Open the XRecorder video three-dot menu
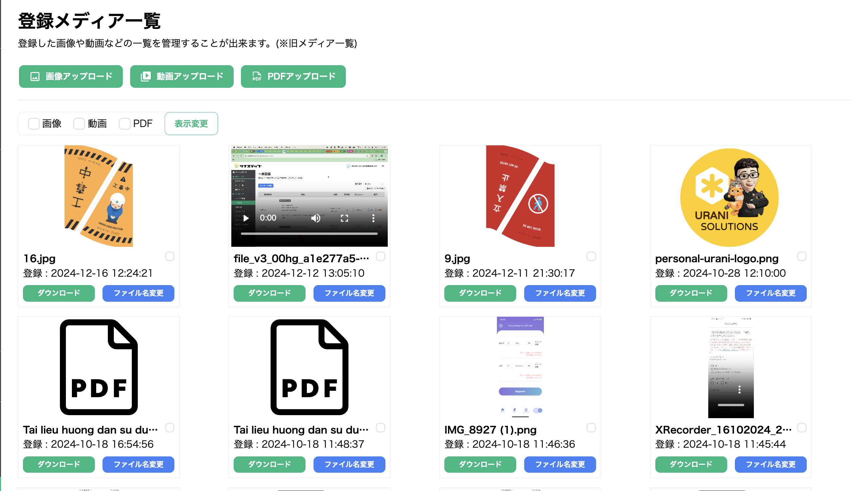 (739, 390)
